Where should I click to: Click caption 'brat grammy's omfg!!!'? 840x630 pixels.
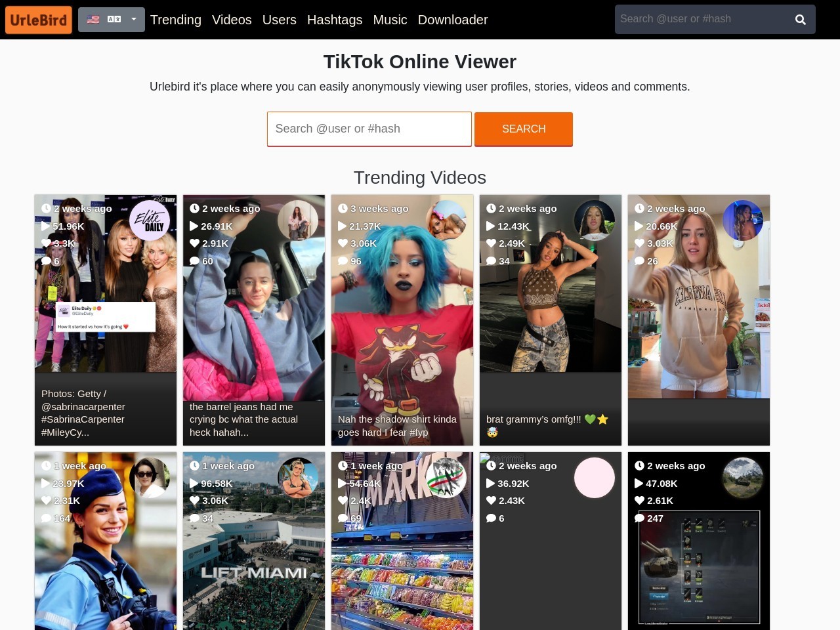(x=547, y=425)
